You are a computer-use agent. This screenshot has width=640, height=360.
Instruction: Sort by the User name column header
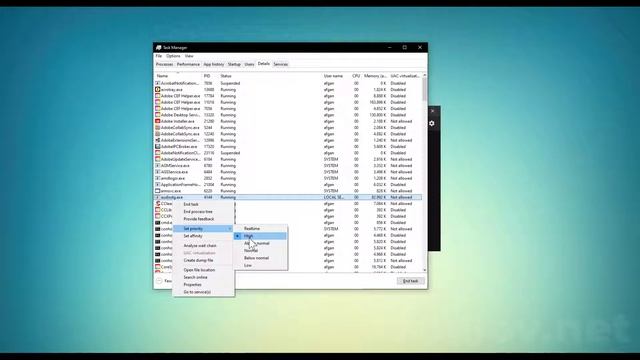[x=336, y=76]
